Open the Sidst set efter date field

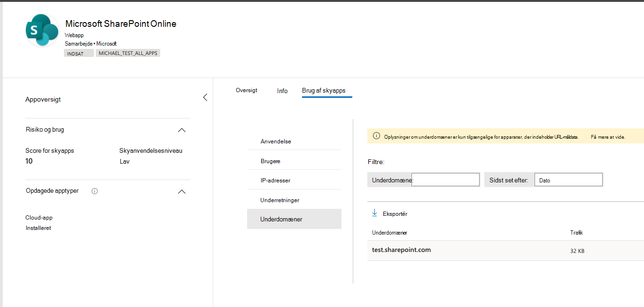(x=568, y=180)
